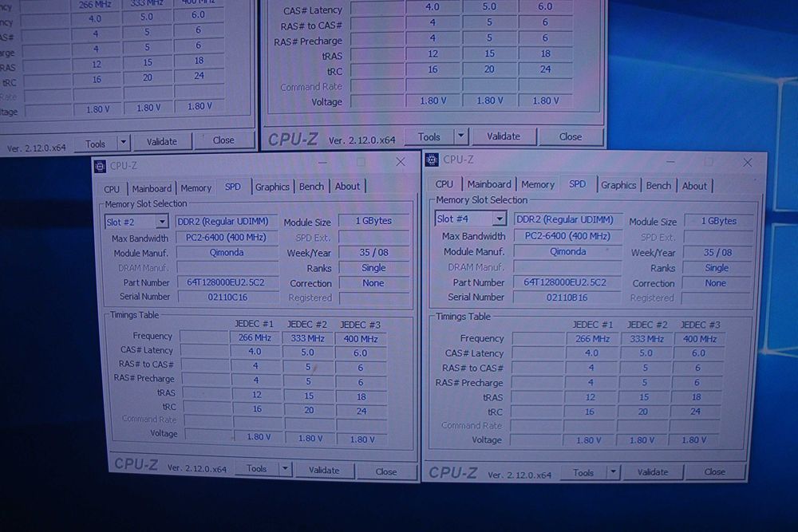Select the SPD tab in Slot #2 window

pos(232,187)
